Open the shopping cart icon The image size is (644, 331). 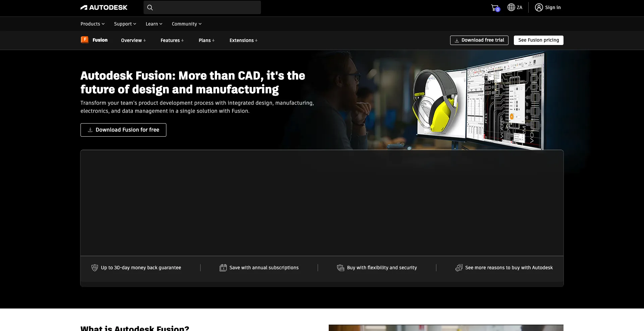[x=495, y=8]
